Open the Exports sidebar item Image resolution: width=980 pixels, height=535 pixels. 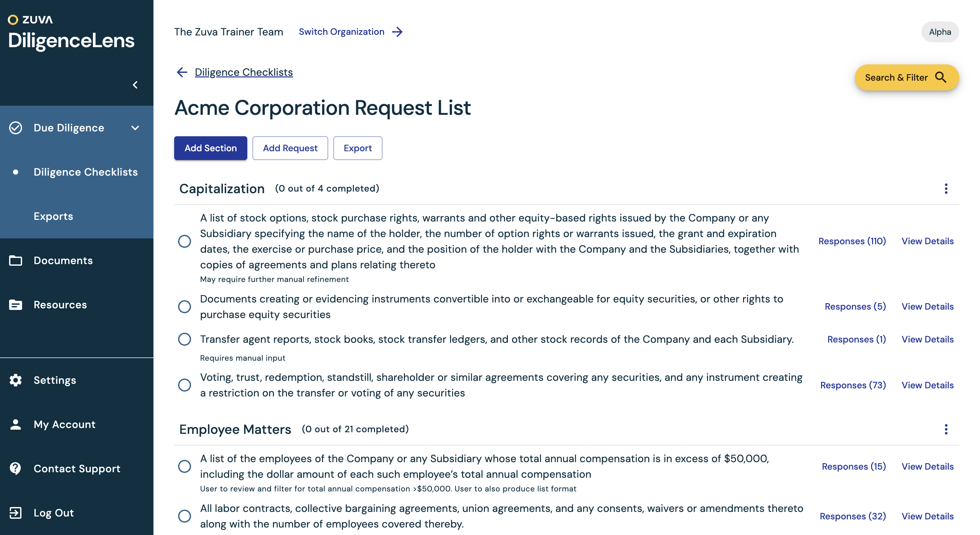(x=53, y=216)
